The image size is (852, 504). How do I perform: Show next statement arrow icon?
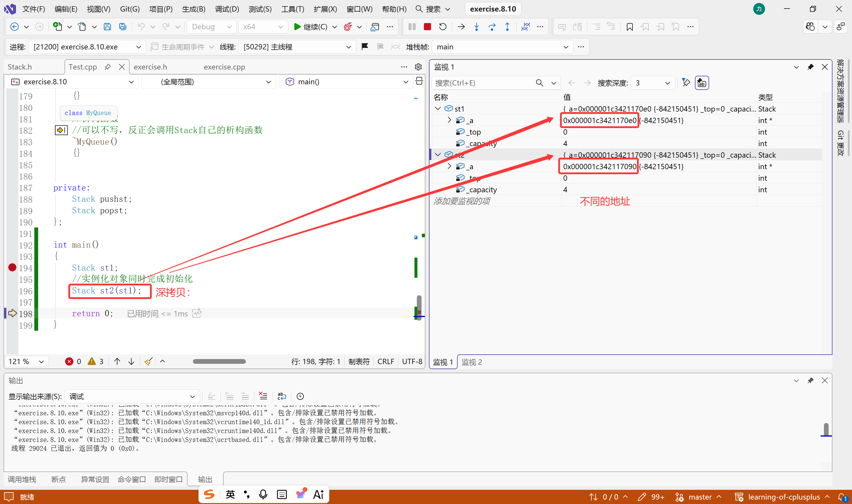tap(461, 27)
